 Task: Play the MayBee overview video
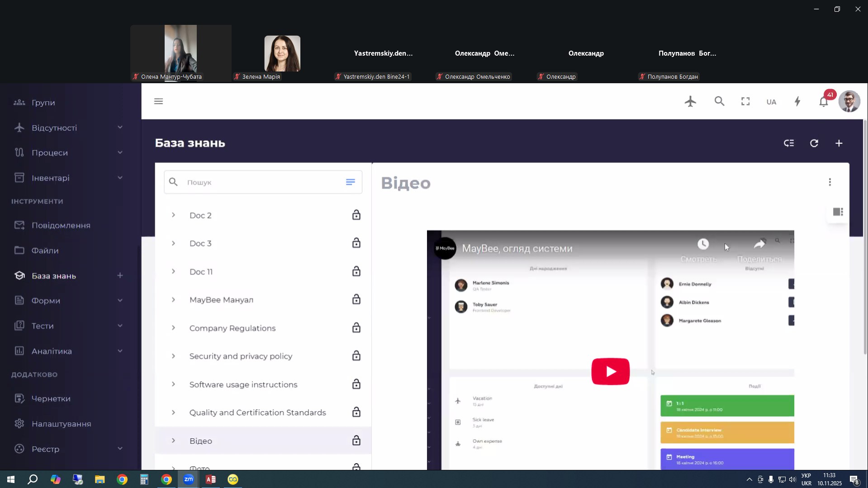click(610, 371)
